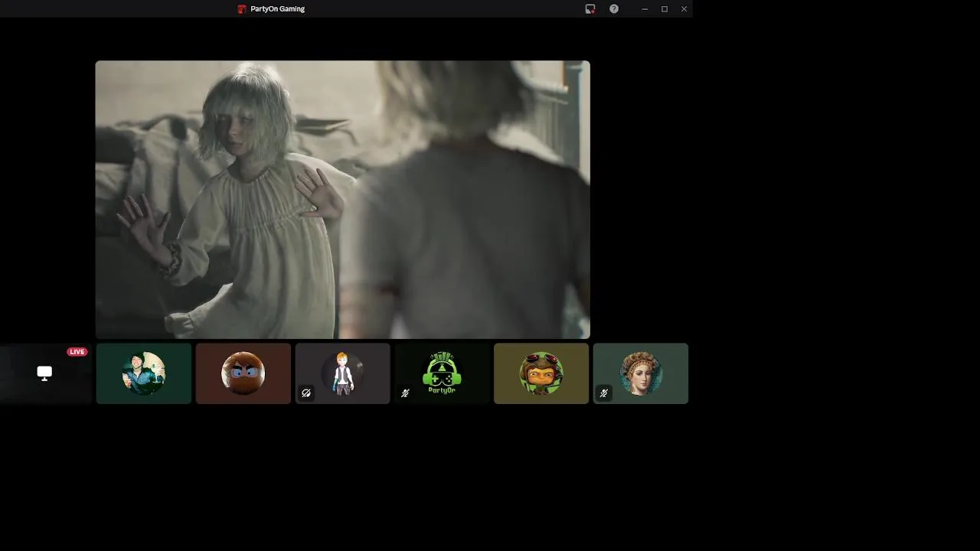The width and height of the screenshot is (980, 551).
Task: Click the deafened headphone icon on orange-haired tile
Action: [306, 393]
